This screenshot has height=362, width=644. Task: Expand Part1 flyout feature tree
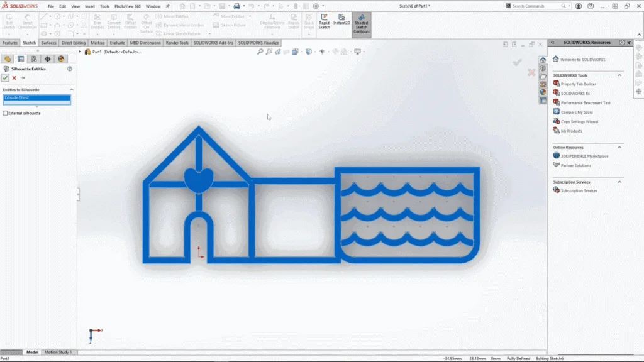tap(80, 52)
